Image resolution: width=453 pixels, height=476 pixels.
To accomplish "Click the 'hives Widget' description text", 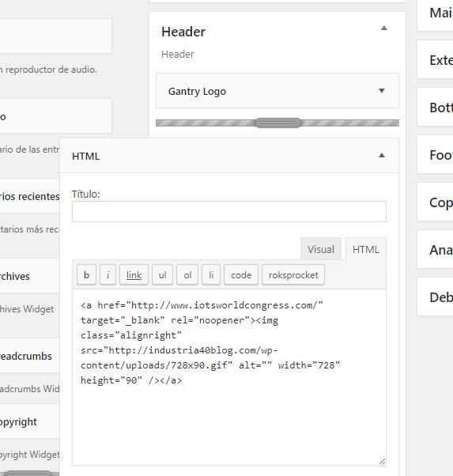I will pyautogui.click(x=27, y=308).
